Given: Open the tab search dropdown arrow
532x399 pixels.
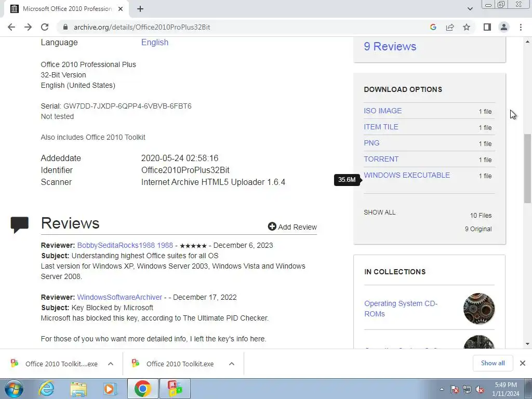Looking at the screenshot, I should click(470, 9).
